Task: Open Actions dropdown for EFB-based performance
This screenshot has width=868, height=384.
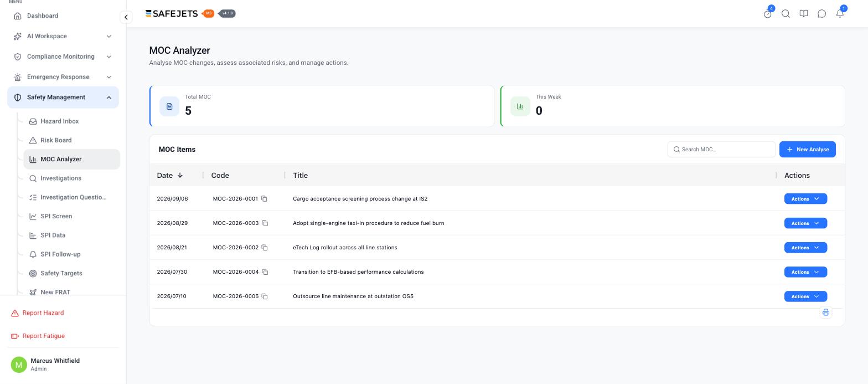Action: pos(805,272)
